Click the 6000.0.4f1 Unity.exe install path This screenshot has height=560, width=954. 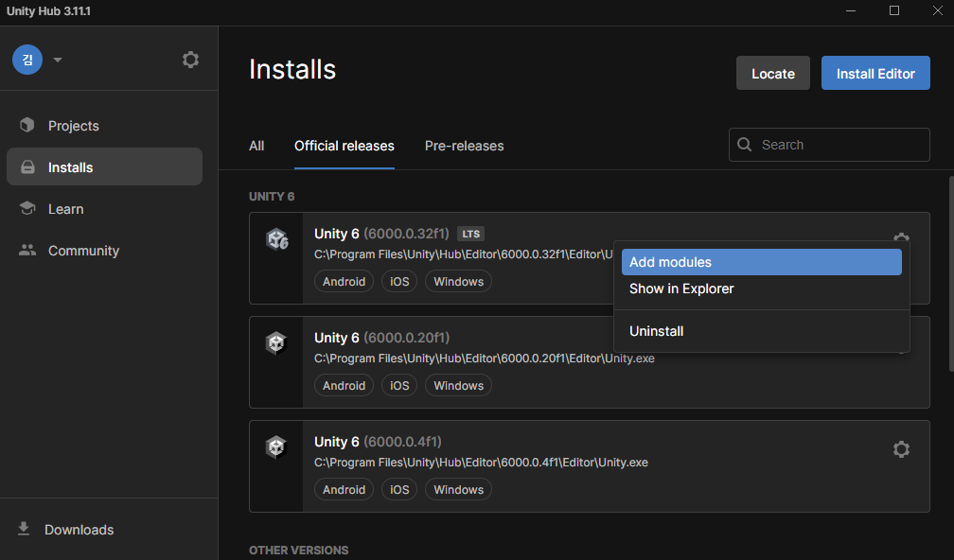click(481, 463)
